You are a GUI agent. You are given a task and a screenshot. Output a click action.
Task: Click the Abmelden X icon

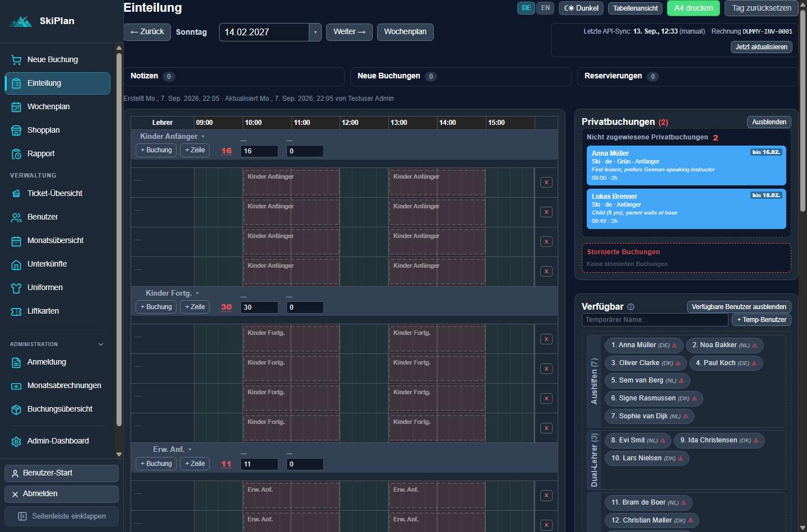tap(15, 494)
